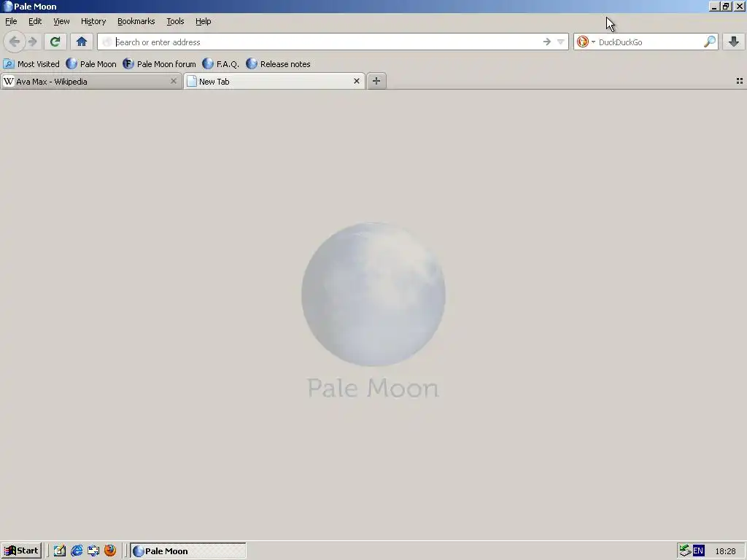Open the Release notes bookmark

coord(278,64)
